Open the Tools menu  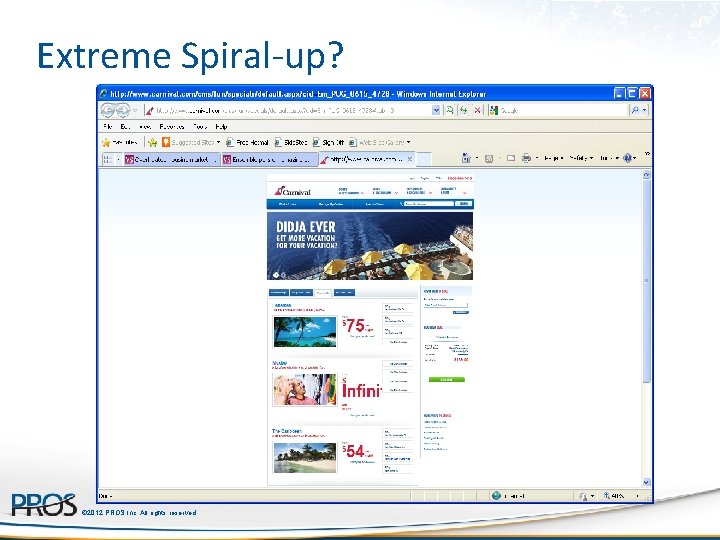pos(200,126)
